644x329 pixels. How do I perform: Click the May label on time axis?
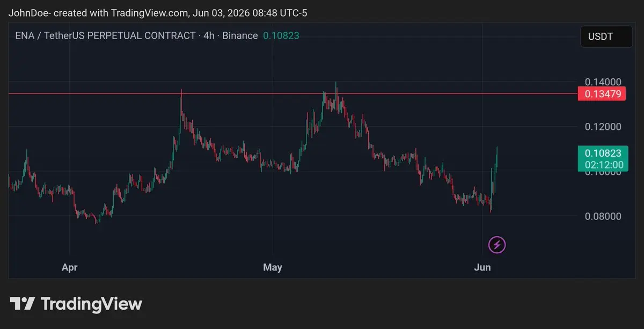[273, 267]
